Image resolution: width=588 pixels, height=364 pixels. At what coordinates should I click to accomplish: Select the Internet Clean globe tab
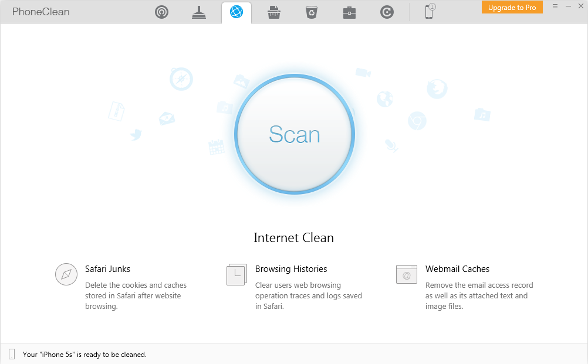[x=236, y=12]
